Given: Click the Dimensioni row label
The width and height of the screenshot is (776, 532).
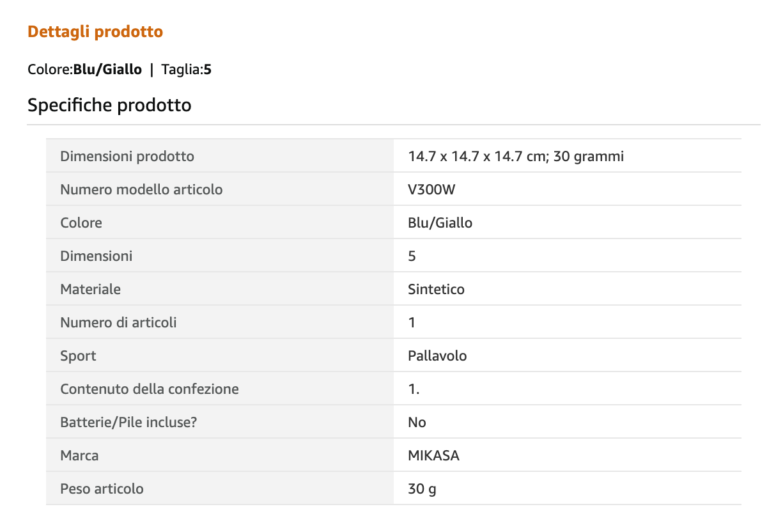Looking at the screenshot, I should [x=97, y=256].
